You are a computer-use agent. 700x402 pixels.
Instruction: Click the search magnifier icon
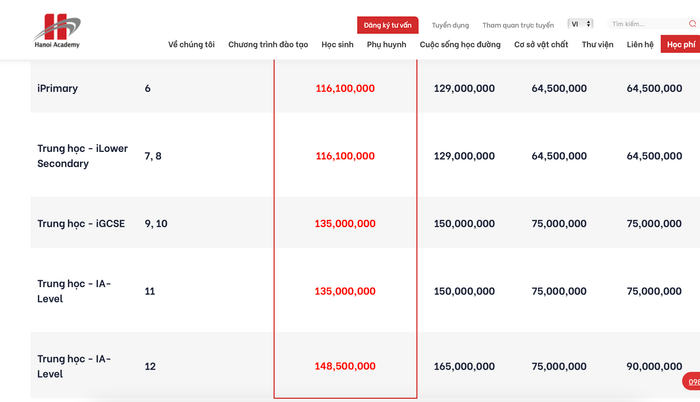(693, 24)
